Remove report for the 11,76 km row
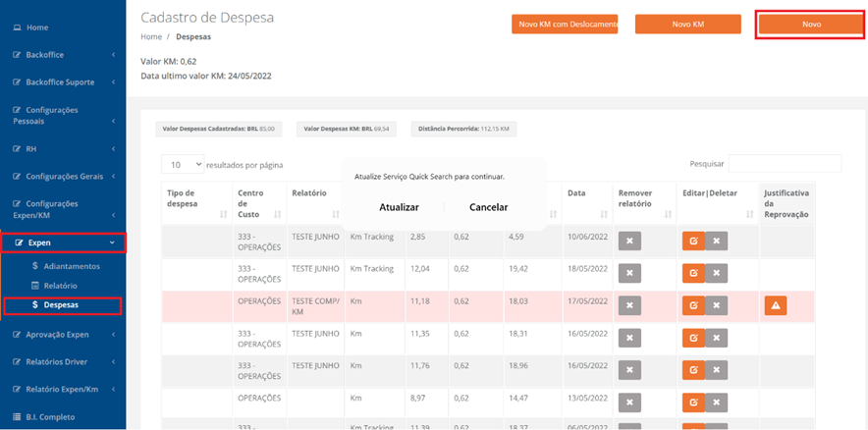The height and width of the screenshot is (430, 868). (629, 370)
